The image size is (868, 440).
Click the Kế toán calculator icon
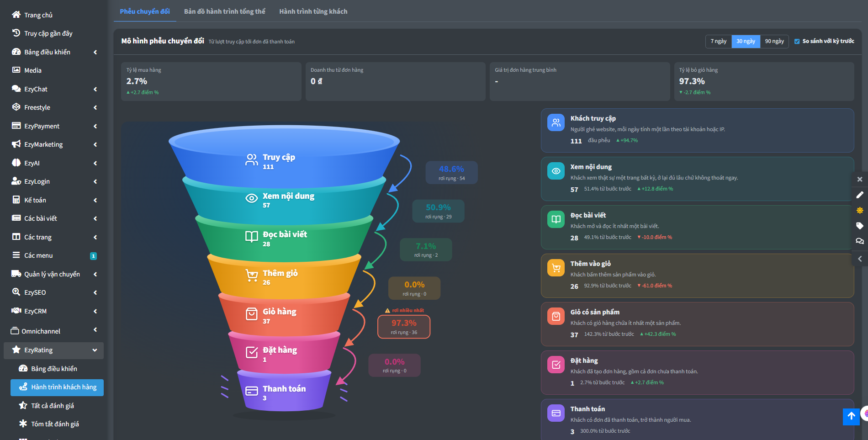16,200
